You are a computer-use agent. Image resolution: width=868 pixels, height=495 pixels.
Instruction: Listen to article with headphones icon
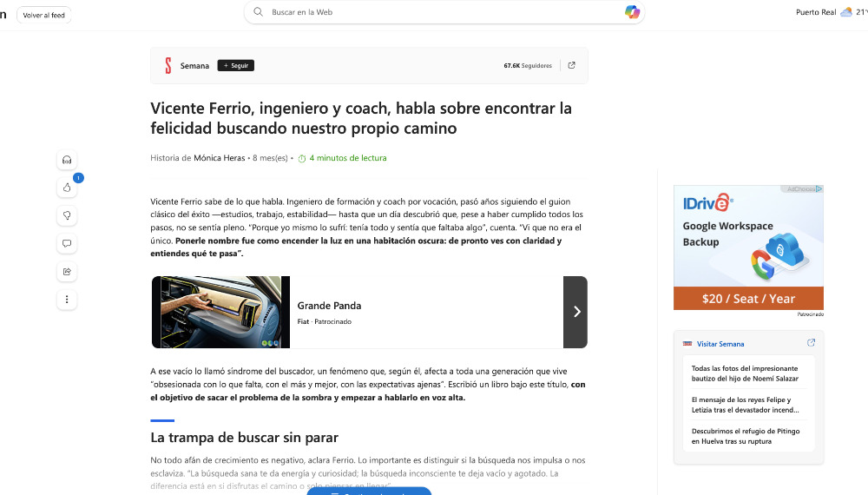pyautogui.click(x=67, y=160)
